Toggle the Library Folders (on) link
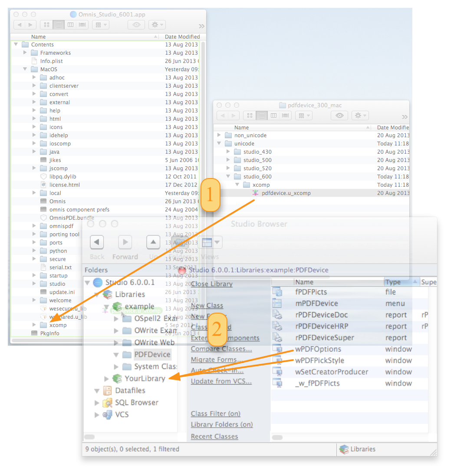Screen dimensions: 454x476 pos(222,424)
